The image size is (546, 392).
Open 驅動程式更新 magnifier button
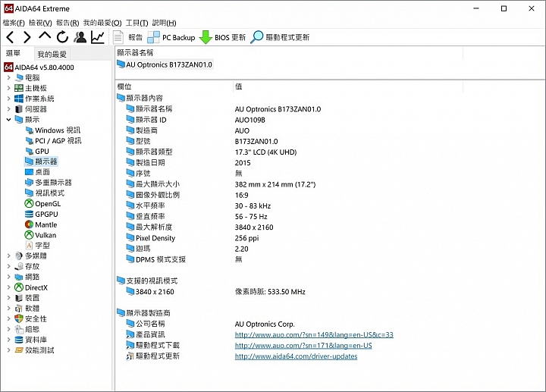(x=280, y=37)
